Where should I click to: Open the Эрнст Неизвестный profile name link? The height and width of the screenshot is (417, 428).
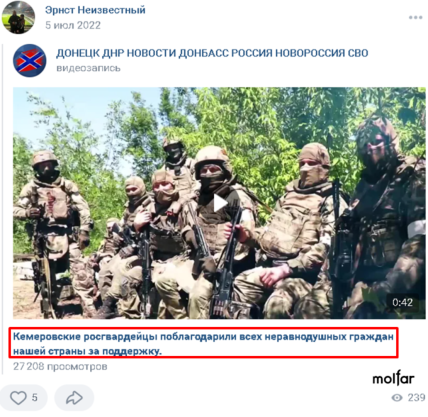pyautogui.click(x=95, y=10)
